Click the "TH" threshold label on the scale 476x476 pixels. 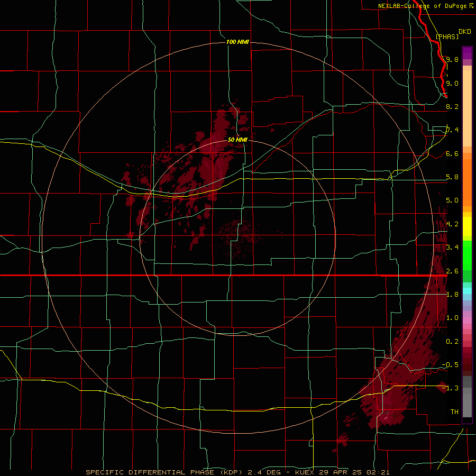(x=454, y=411)
